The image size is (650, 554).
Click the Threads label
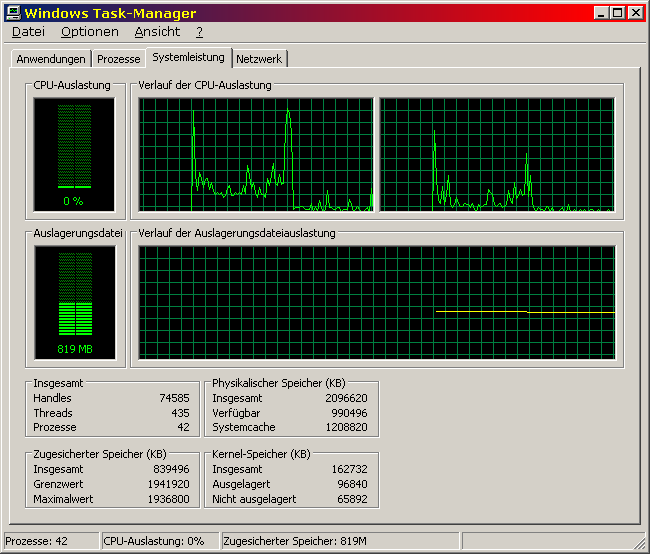(53, 413)
